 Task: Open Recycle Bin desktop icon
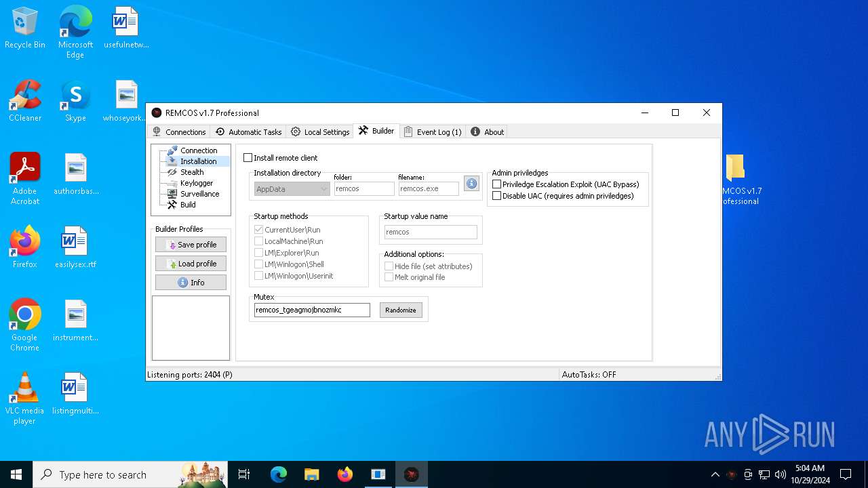(x=25, y=28)
